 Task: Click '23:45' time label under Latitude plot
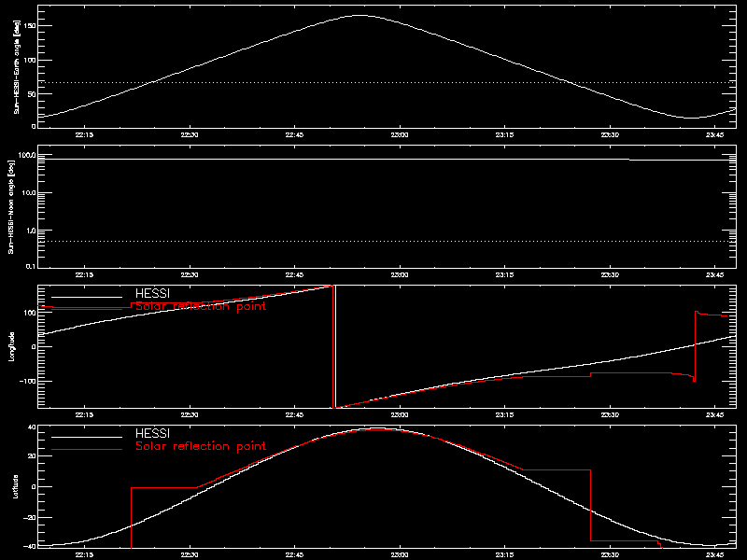pyautogui.click(x=714, y=554)
